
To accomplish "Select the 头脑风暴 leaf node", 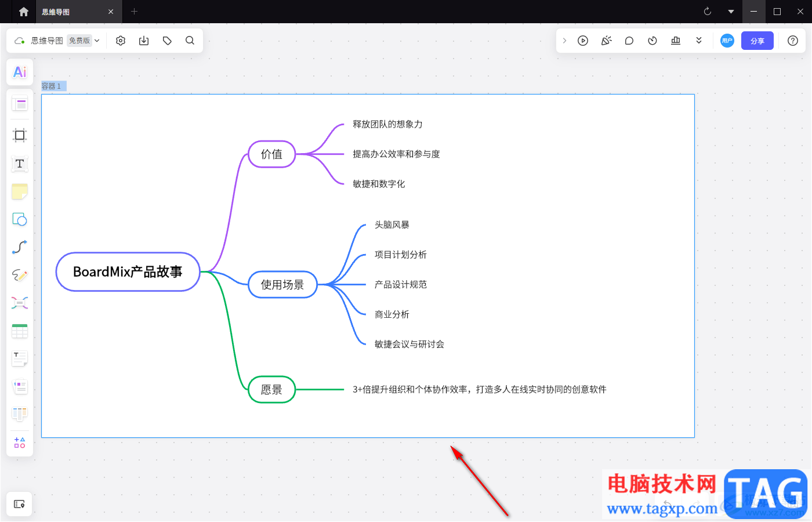I will pos(392,225).
